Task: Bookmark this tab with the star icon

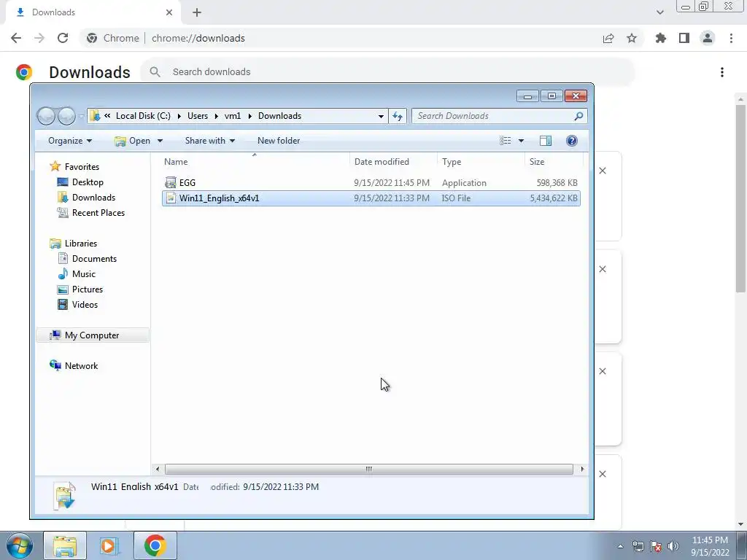Action: pos(632,38)
